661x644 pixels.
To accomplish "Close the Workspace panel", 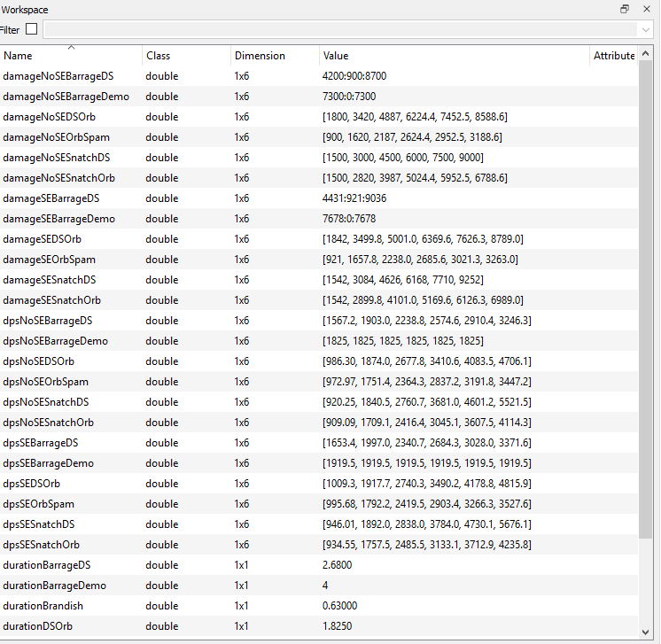I will (x=646, y=9).
